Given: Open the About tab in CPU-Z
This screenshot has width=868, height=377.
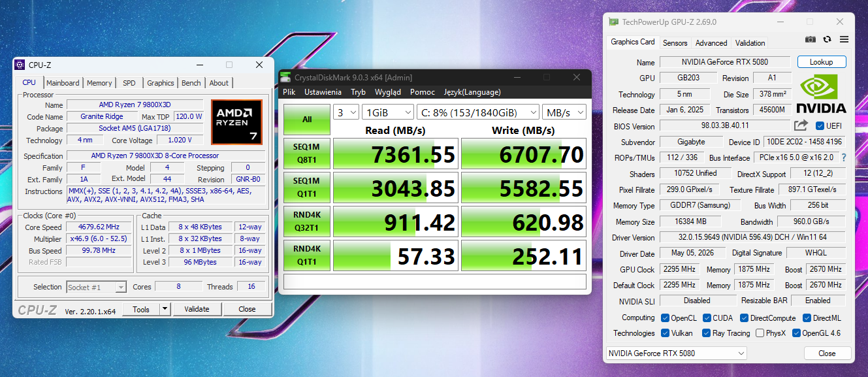Looking at the screenshot, I should (219, 83).
